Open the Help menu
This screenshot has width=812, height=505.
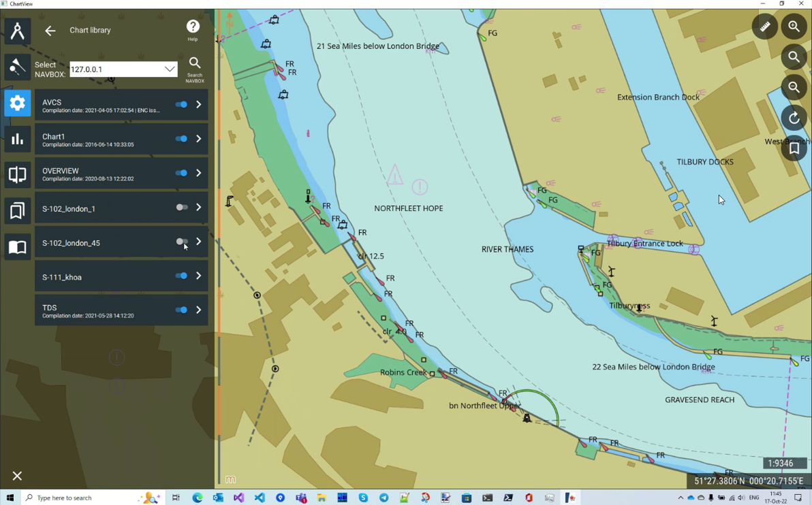(x=193, y=27)
